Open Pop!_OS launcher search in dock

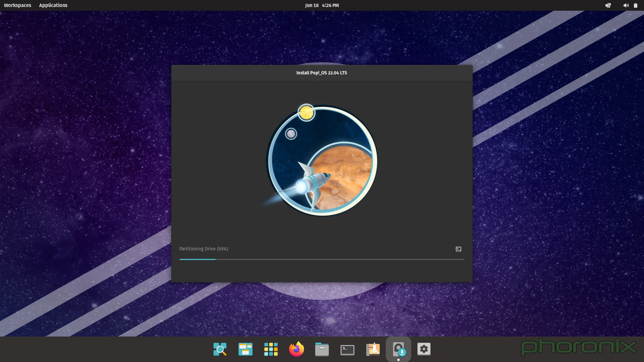(x=220, y=349)
